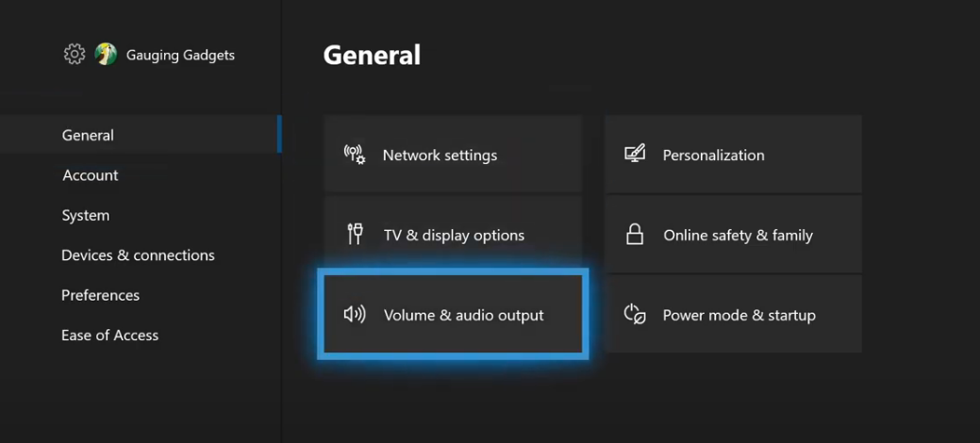
Task: Open Devices & connections in the sidebar
Action: (138, 255)
